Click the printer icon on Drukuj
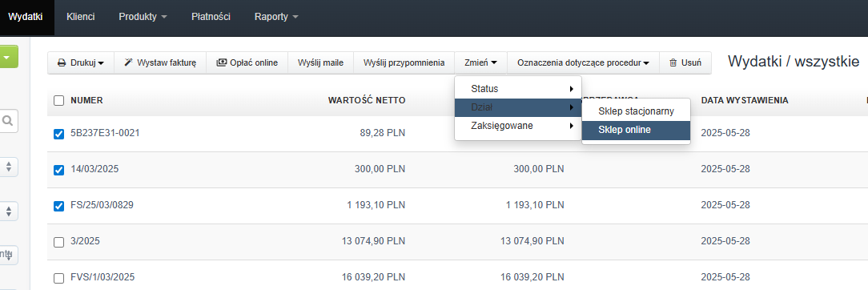The height and width of the screenshot is (290, 868). 62,63
